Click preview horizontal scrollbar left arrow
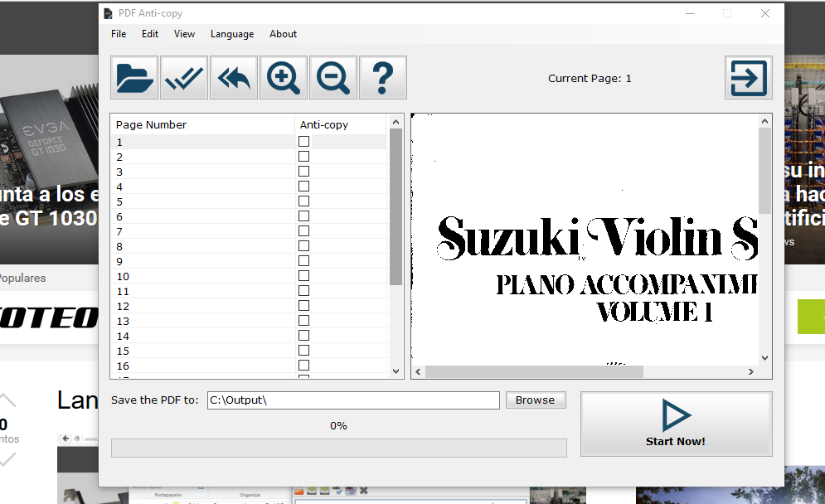 [418, 371]
